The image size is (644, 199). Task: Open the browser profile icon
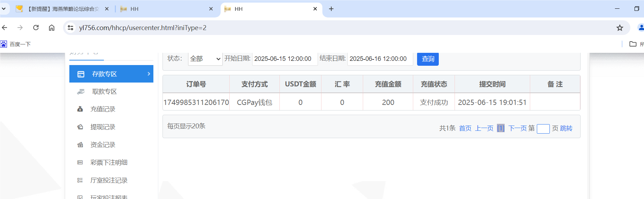coord(641,28)
